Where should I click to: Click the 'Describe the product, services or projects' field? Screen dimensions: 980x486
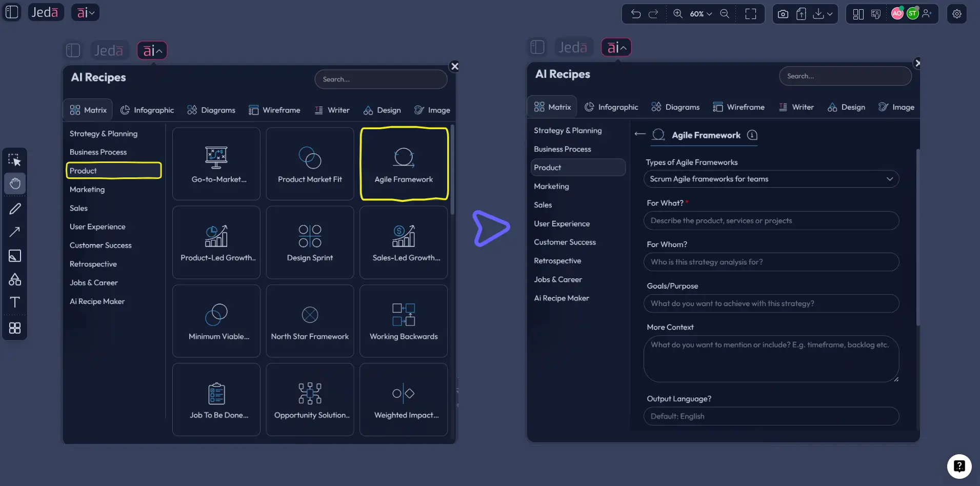pos(771,221)
